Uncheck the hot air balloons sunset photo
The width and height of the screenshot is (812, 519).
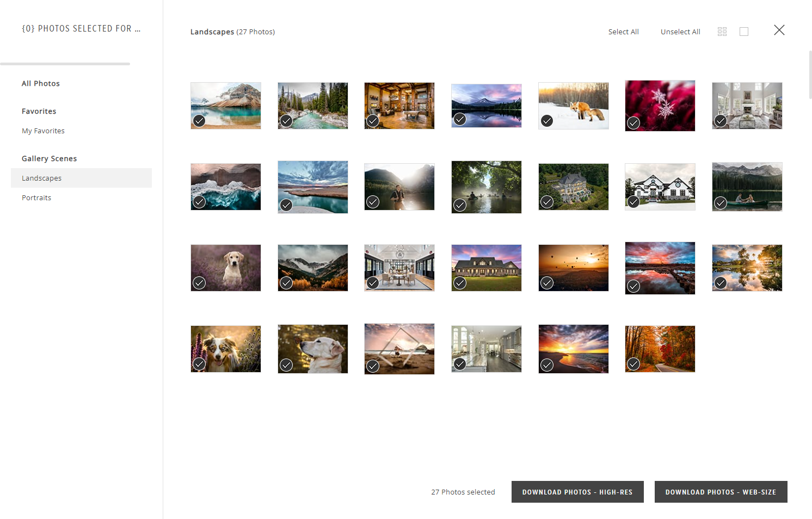(547, 283)
